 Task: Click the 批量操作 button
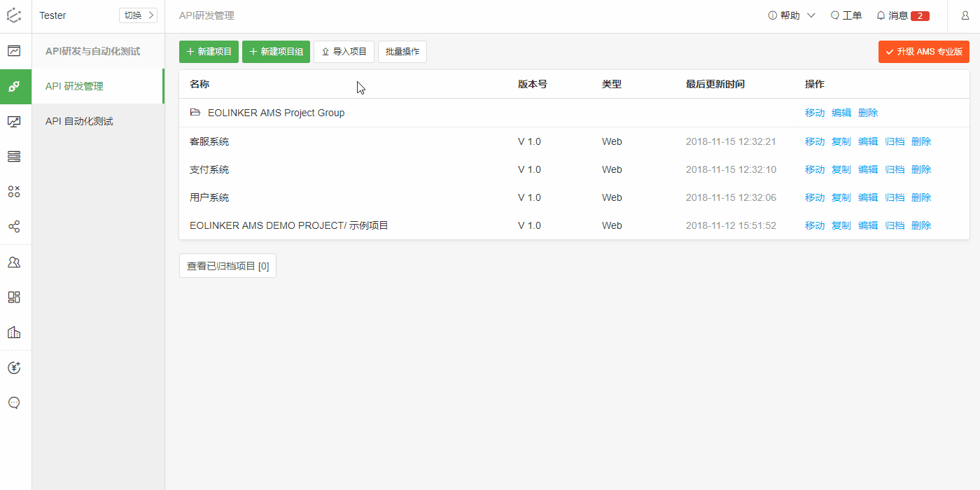click(402, 52)
